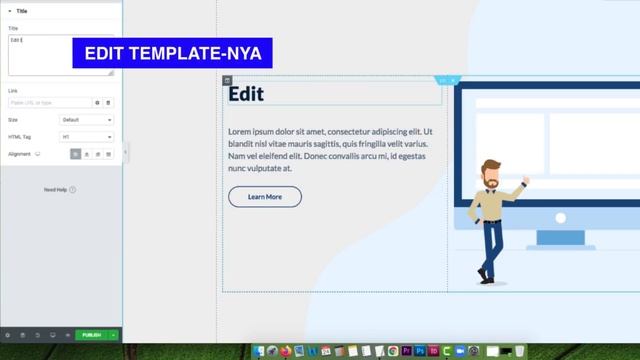640x360 pixels.
Task: Collapse the Elementor side panel handle
Action: [x=125, y=152]
